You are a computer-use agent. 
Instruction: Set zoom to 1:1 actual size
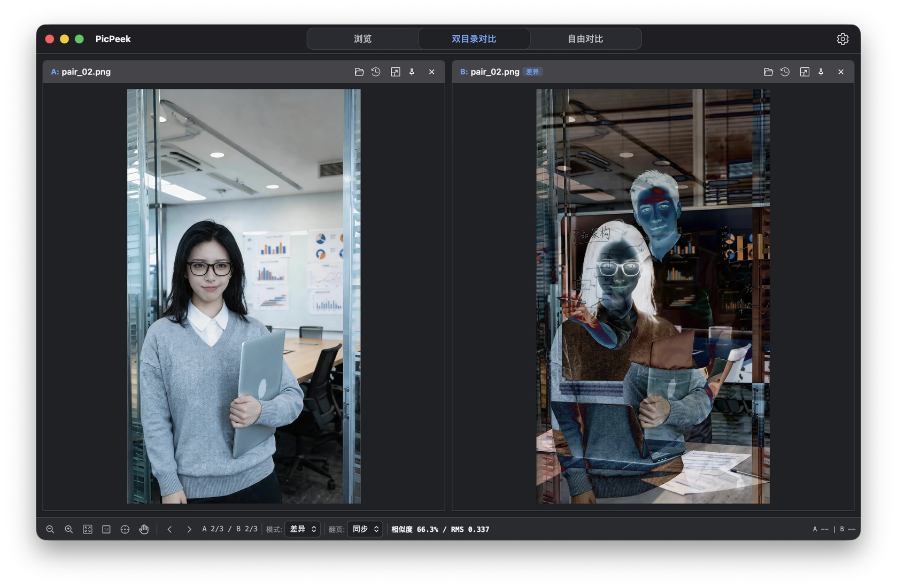(106, 529)
